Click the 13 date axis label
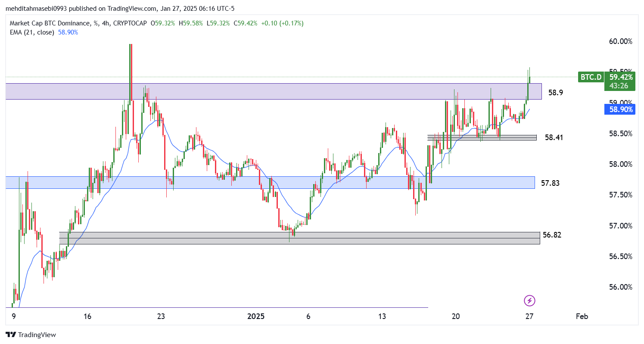644x344 pixels. click(382, 316)
